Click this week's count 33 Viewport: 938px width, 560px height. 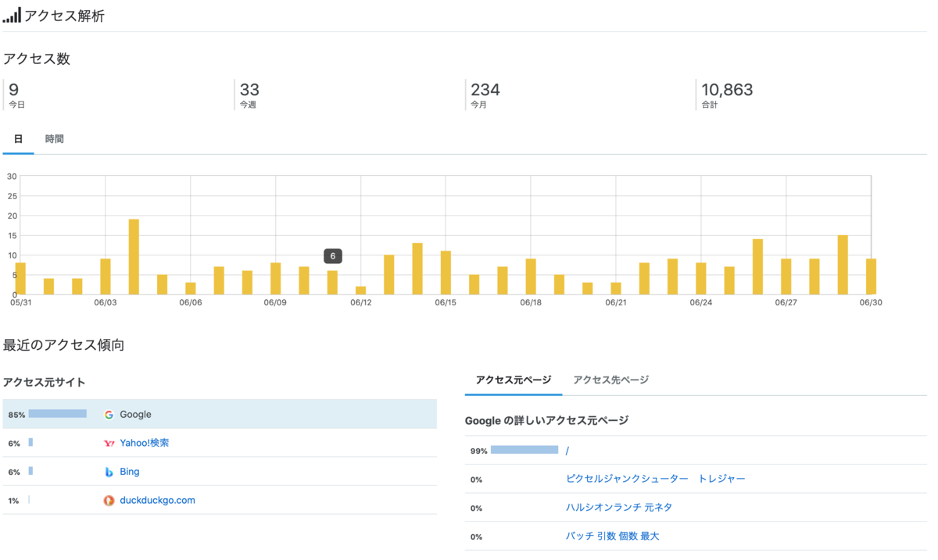tap(249, 90)
